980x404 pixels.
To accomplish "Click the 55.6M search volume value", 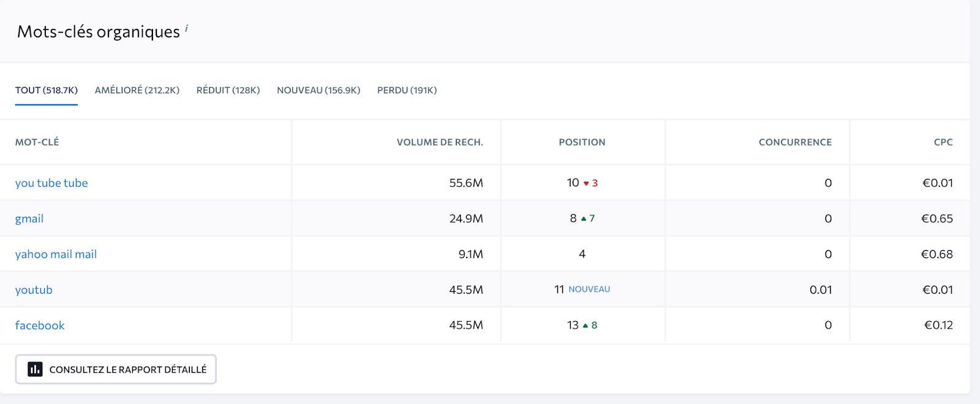I will [466, 183].
